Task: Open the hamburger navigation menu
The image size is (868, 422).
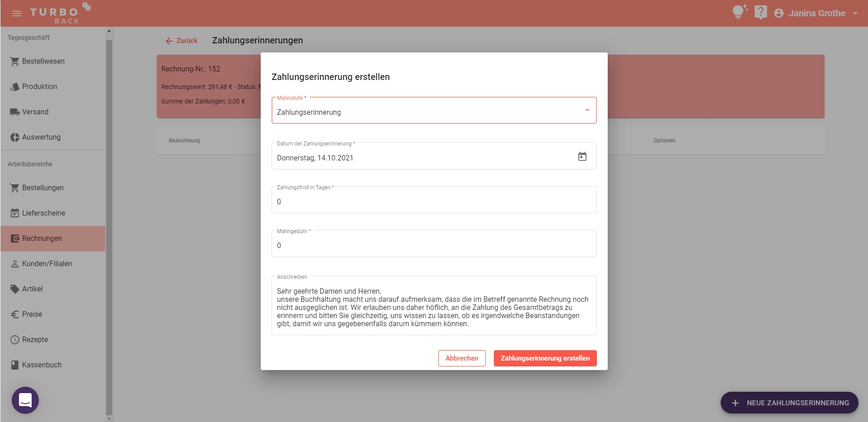Action: pos(17,14)
